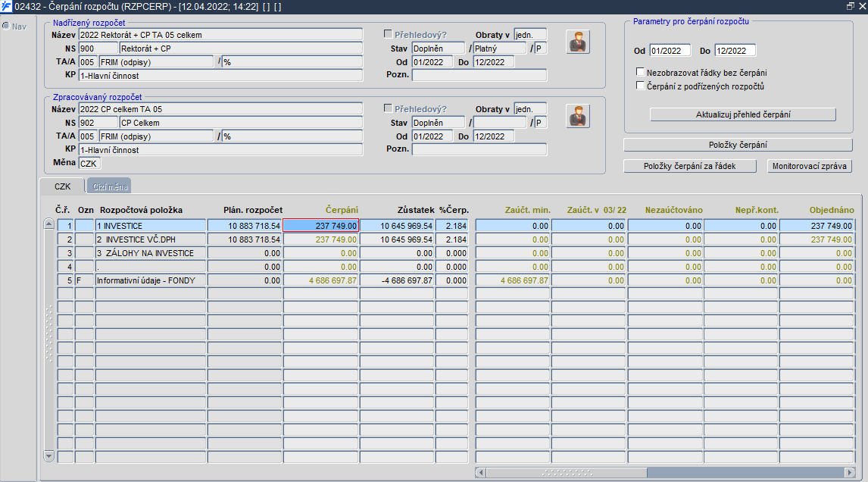Click NS field containing 900

[x=98, y=49]
